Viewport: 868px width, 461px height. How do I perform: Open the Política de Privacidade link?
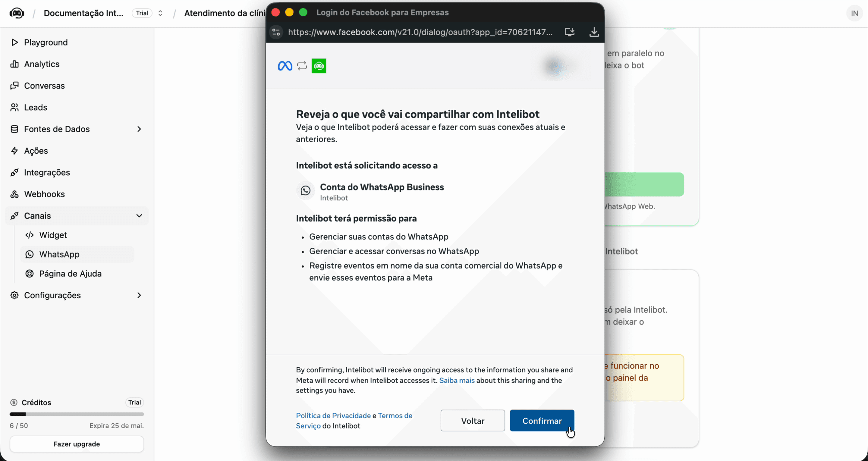(333, 416)
